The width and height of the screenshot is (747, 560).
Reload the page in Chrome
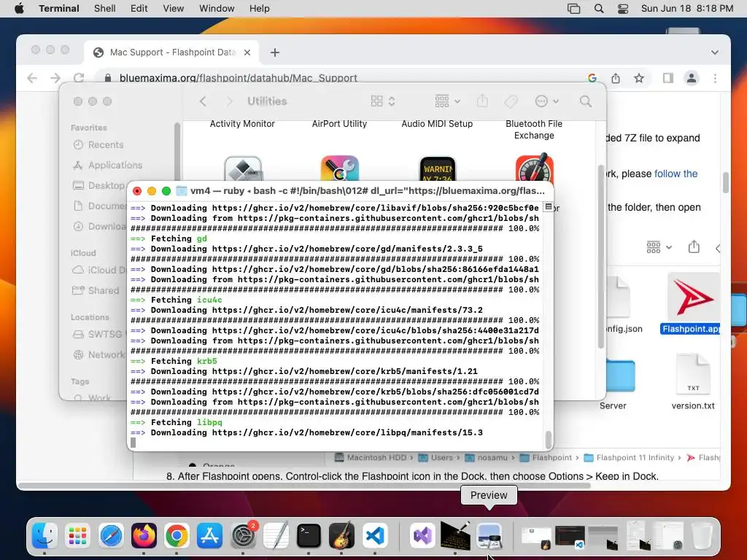coord(79,78)
